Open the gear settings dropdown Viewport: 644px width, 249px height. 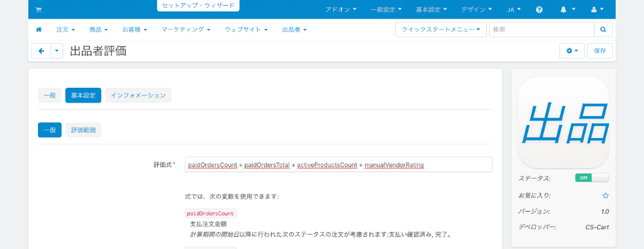pyautogui.click(x=572, y=51)
